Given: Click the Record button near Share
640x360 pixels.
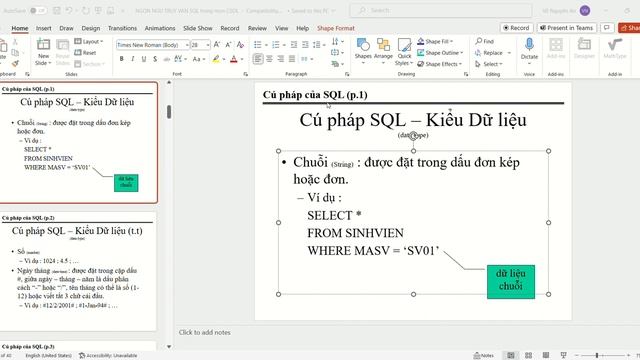Looking at the screenshot, I should [x=516, y=28].
